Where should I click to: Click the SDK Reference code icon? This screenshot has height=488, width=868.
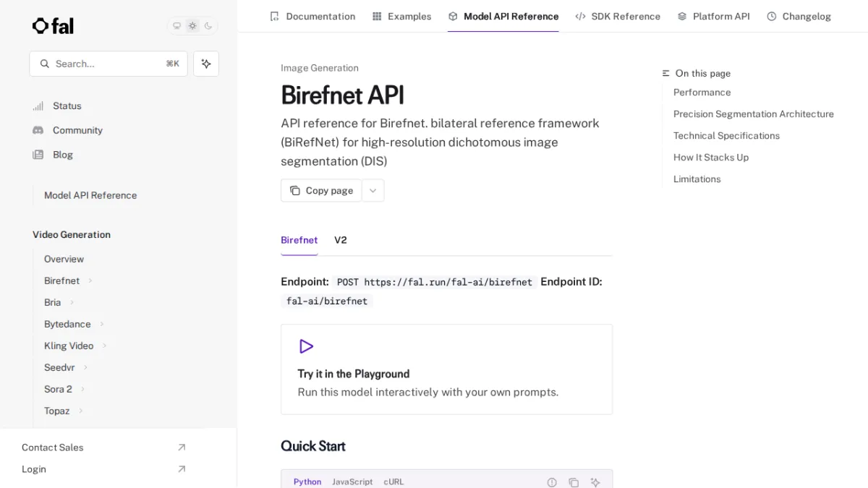[x=580, y=16]
